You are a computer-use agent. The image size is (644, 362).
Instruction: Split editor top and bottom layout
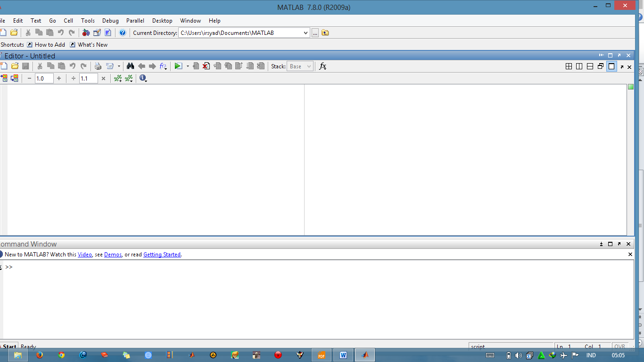click(x=590, y=66)
